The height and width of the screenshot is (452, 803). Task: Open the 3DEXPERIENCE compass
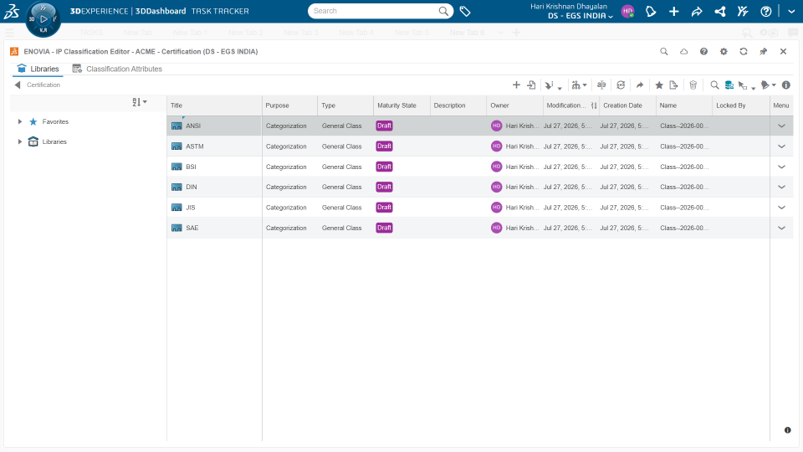(43, 19)
